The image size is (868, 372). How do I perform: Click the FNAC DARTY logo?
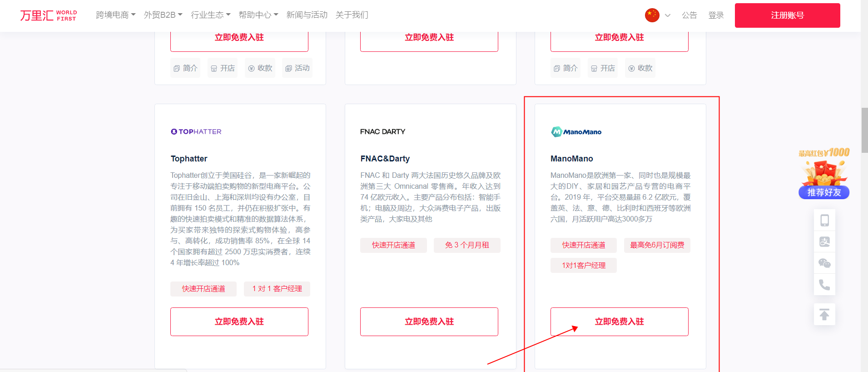382,131
